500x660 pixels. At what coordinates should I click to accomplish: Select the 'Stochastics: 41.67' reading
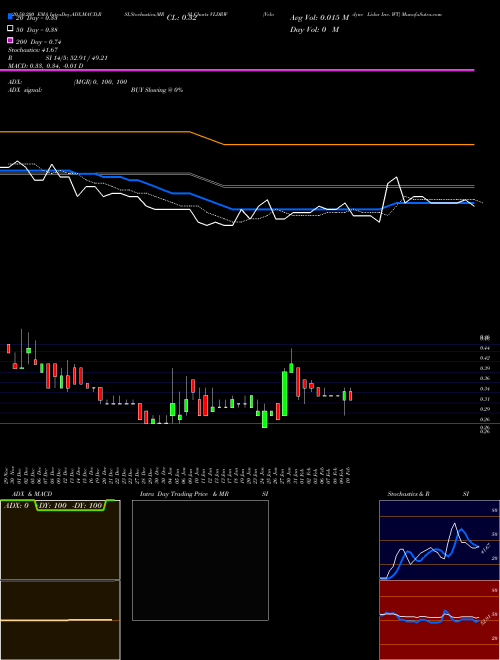pyautogui.click(x=33, y=50)
